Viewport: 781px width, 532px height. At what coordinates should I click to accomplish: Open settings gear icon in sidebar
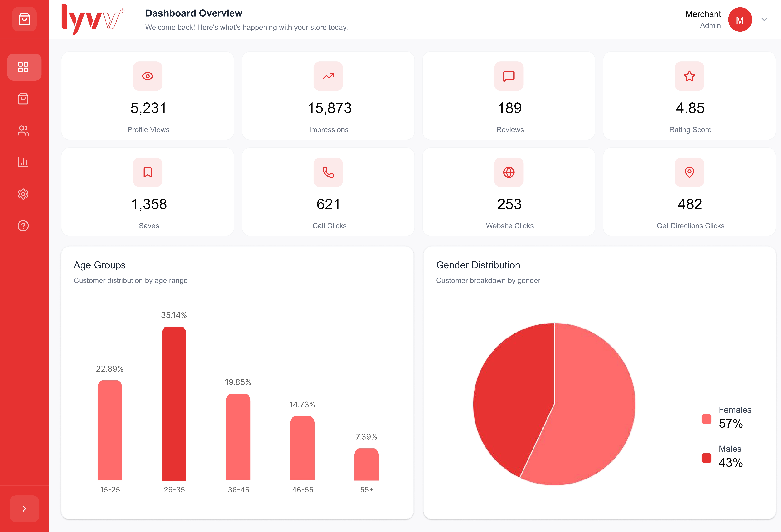[x=23, y=194]
